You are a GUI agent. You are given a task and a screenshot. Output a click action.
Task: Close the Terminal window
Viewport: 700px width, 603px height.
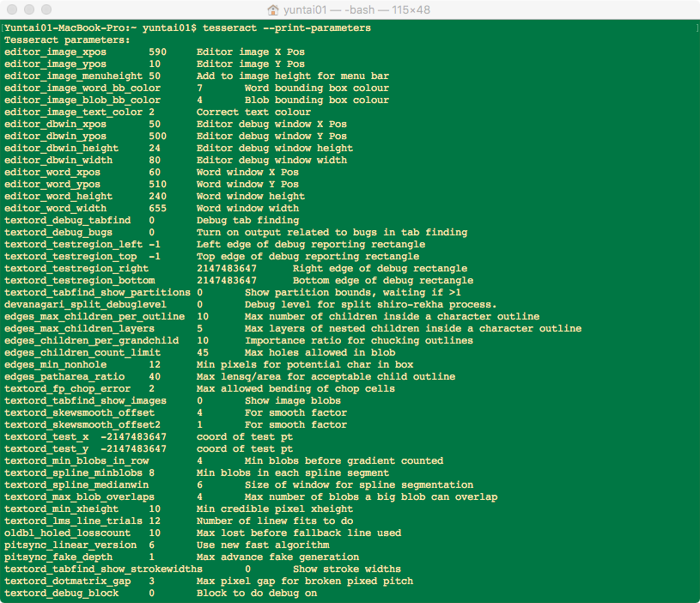[13, 9]
